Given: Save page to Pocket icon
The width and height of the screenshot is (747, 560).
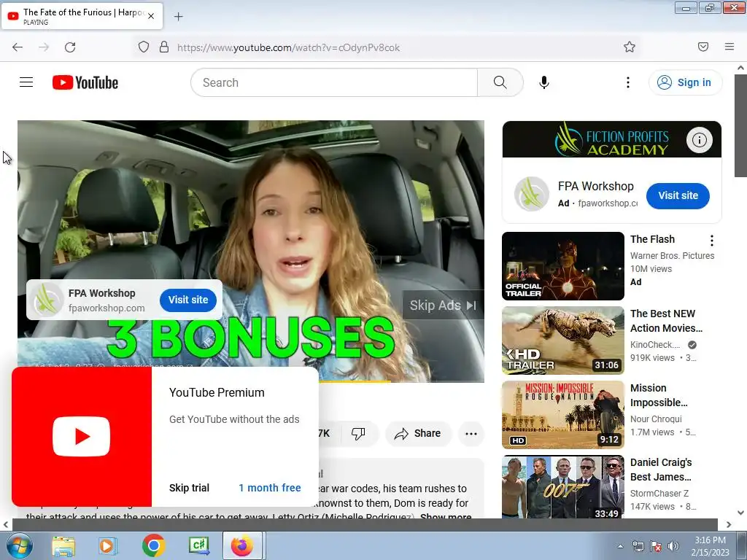Looking at the screenshot, I should tap(703, 47).
